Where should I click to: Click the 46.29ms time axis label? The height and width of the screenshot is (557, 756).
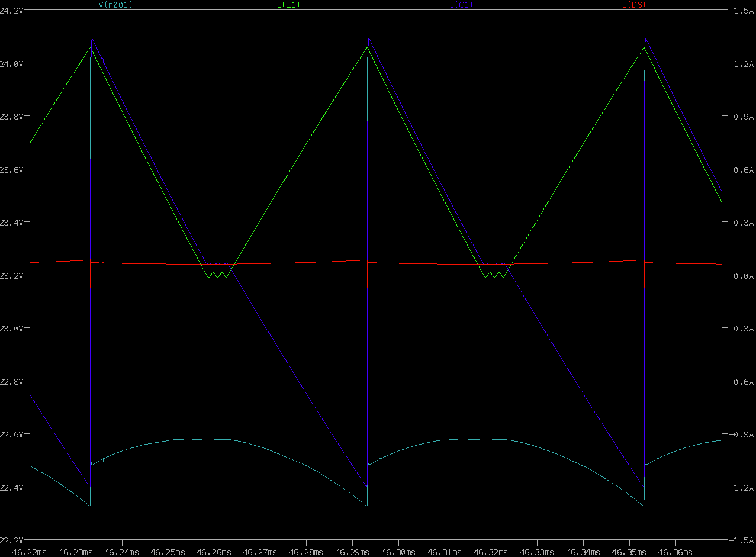click(353, 552)
